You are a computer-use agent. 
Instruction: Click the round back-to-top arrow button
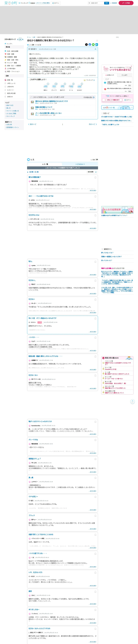133,402
